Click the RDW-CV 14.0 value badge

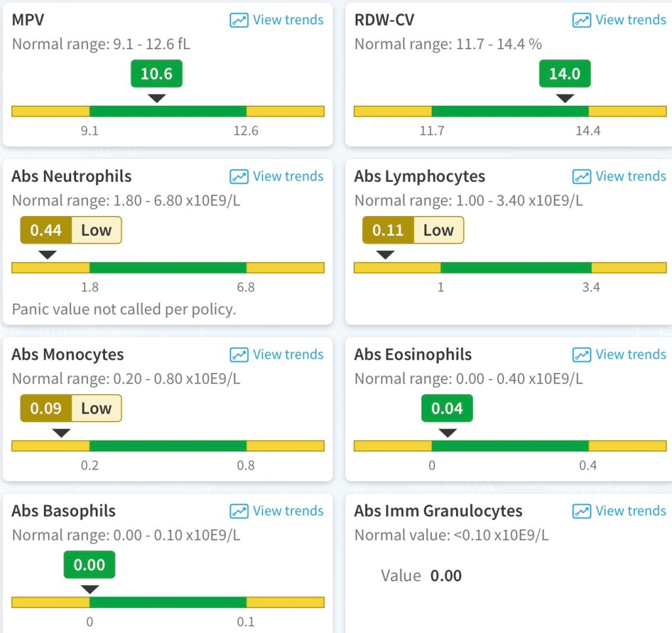pos(564,74)
